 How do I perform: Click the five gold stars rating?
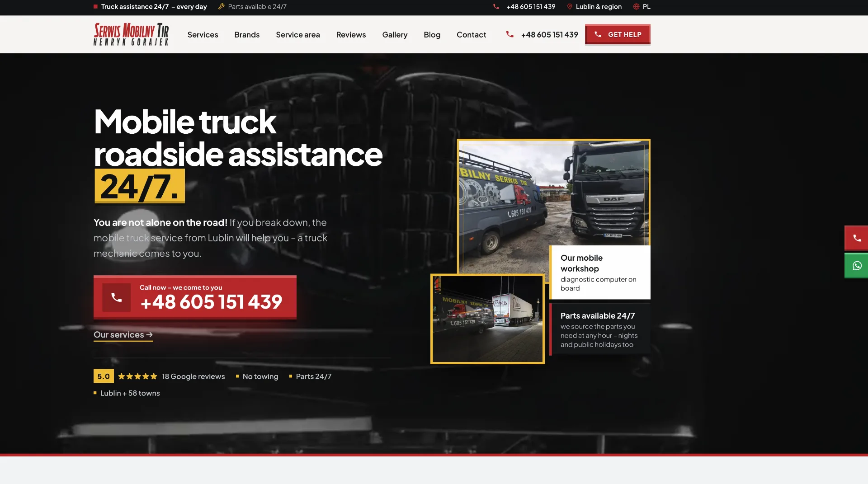[x=137, y=376]
